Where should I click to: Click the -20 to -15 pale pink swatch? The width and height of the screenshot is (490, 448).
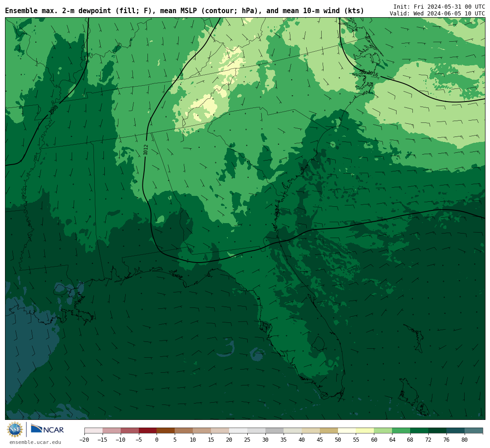point(93,431)
